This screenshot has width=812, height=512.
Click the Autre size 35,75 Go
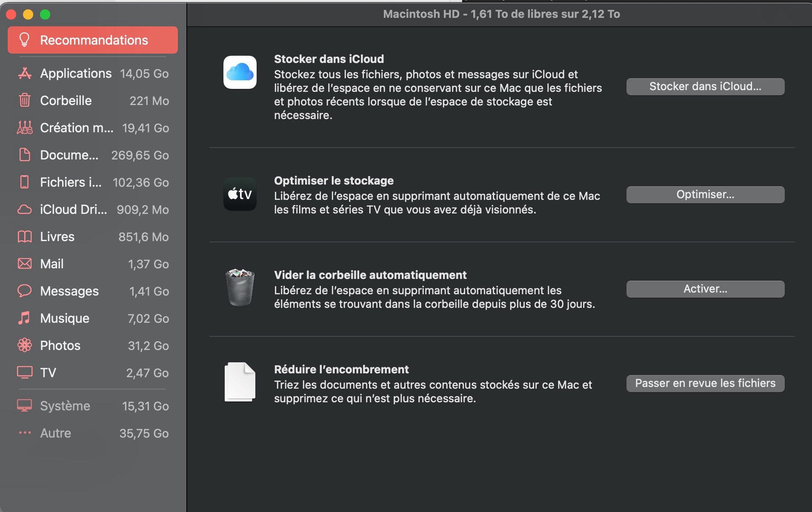click(x=144, y=433)
